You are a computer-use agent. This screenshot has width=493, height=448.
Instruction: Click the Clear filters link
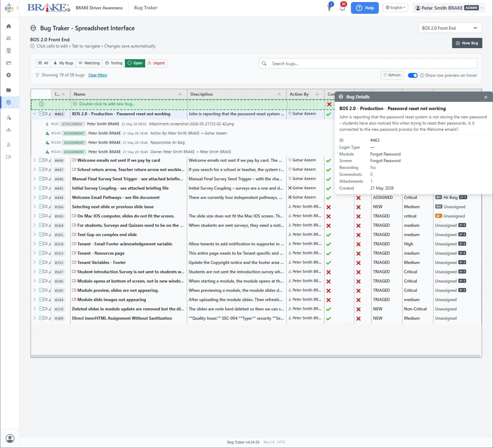tap(98, 75)
